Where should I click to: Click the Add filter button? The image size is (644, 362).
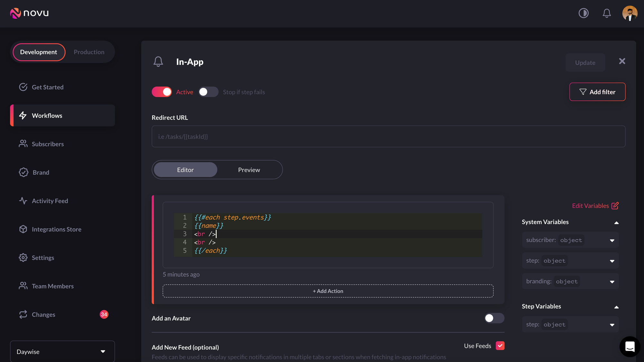point(597,92)
